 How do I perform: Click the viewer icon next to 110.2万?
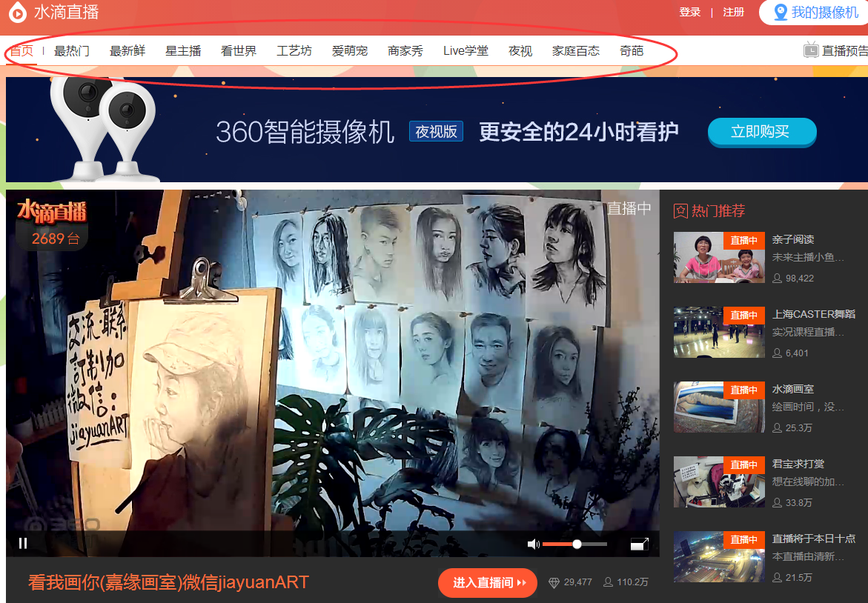[608, 582]
